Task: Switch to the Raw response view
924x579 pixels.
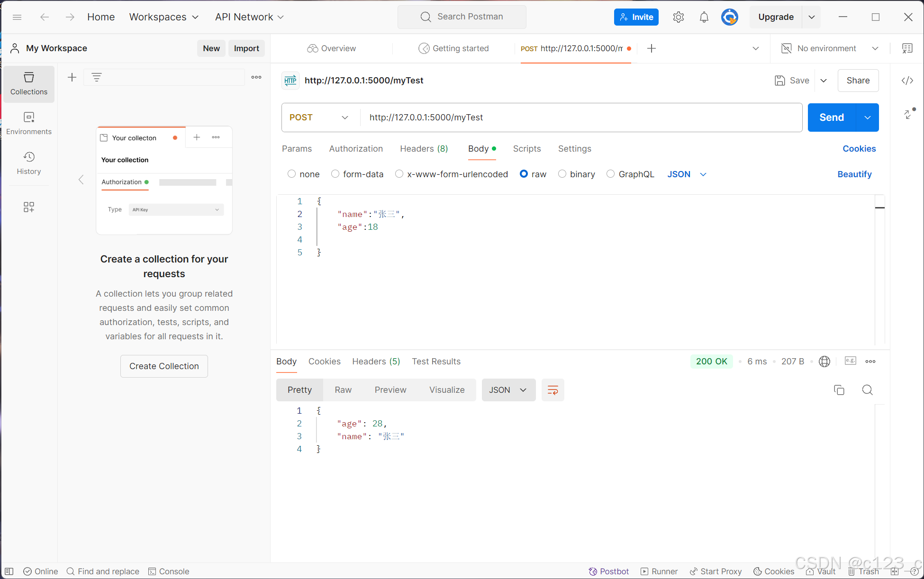Action: tap(343, 390)
